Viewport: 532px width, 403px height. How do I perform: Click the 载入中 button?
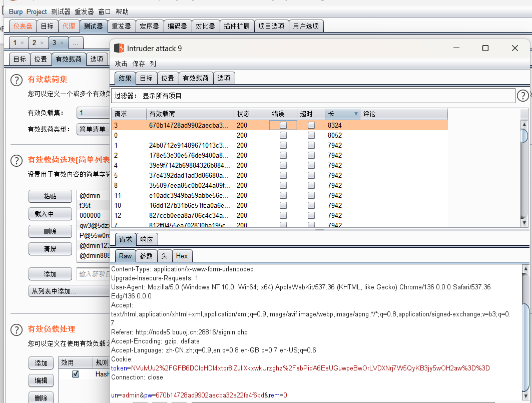coord(50,214)
